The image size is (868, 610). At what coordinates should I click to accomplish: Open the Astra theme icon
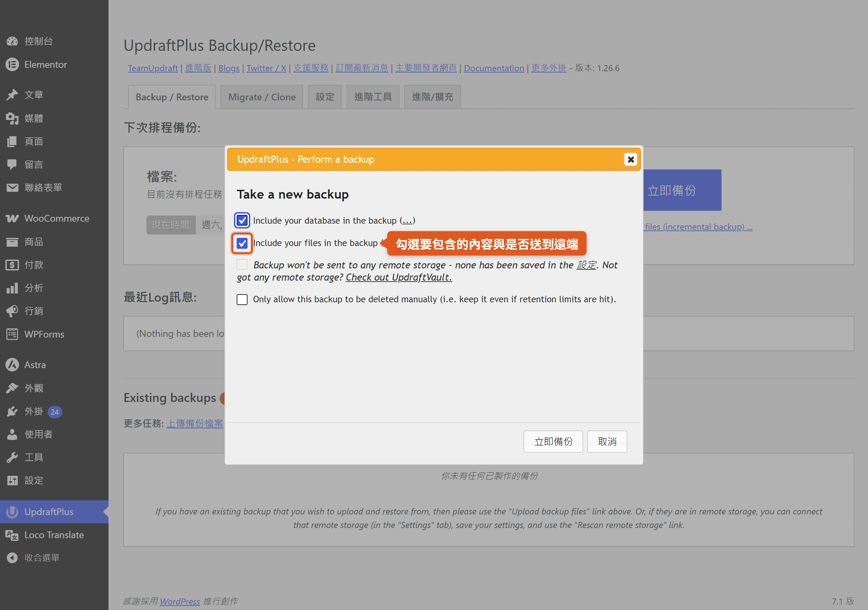[x=12, y=365]
